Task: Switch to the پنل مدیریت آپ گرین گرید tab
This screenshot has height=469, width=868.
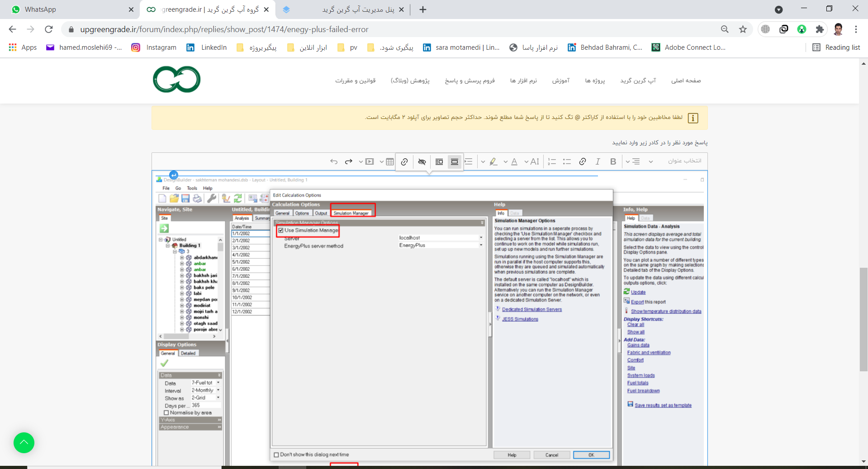Action: (x=343, y=9)
